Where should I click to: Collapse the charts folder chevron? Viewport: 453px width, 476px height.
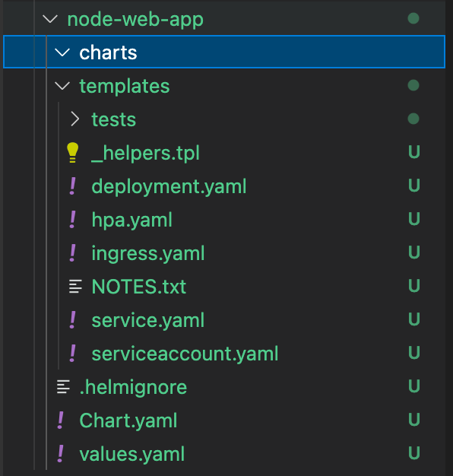[62, 52]
